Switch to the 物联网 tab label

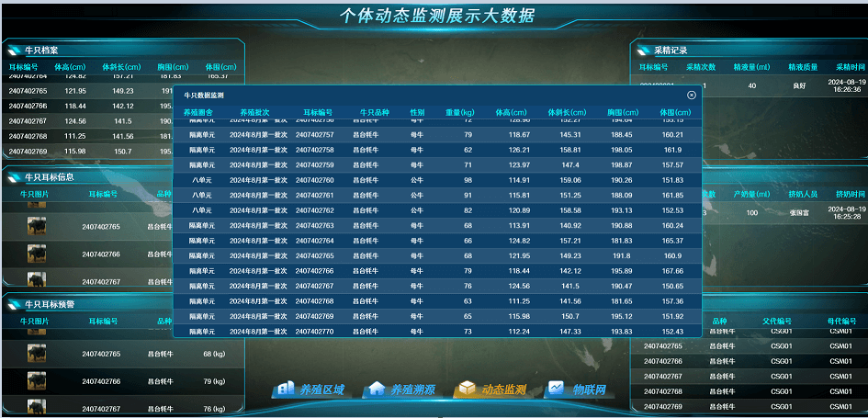click(590, 390)
